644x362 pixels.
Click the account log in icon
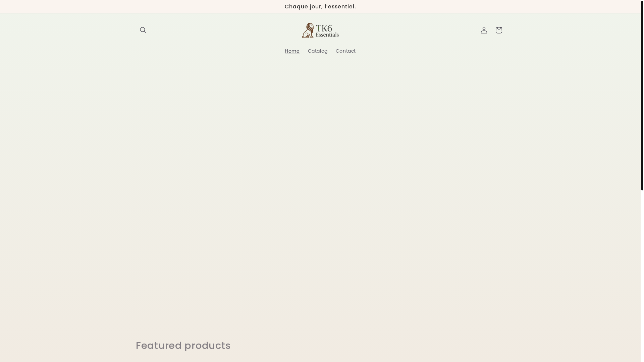(484, 30)
